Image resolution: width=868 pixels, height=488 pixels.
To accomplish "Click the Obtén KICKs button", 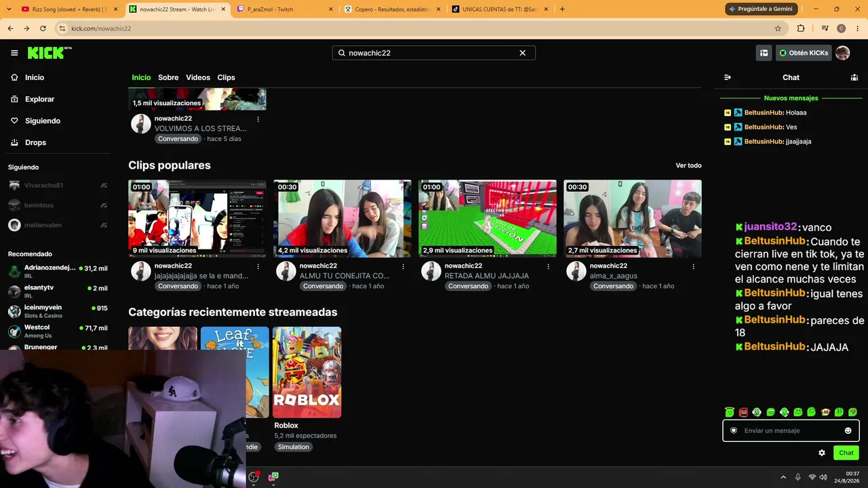I will [804, 53].
